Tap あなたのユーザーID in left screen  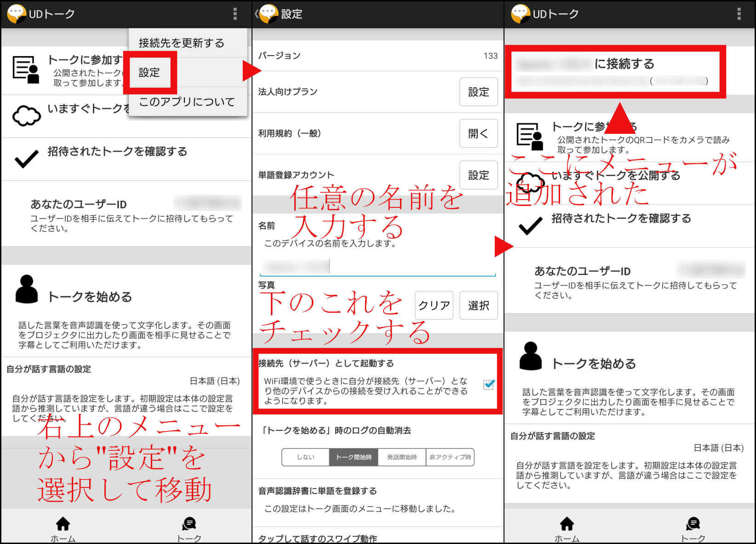(x=79, y=204)
